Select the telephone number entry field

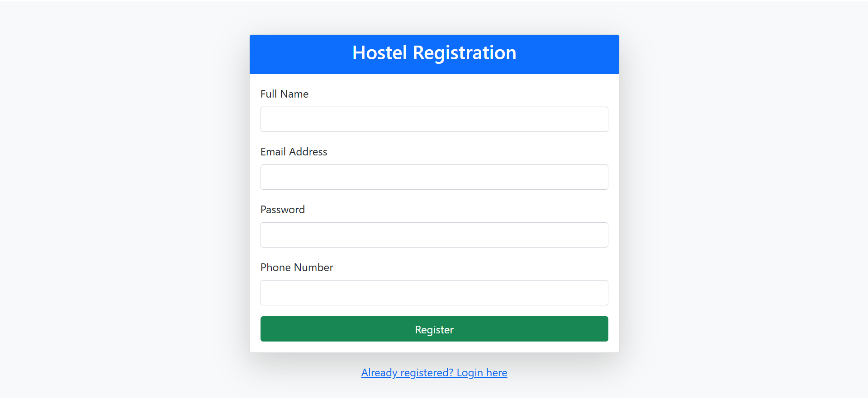(434, 293)
